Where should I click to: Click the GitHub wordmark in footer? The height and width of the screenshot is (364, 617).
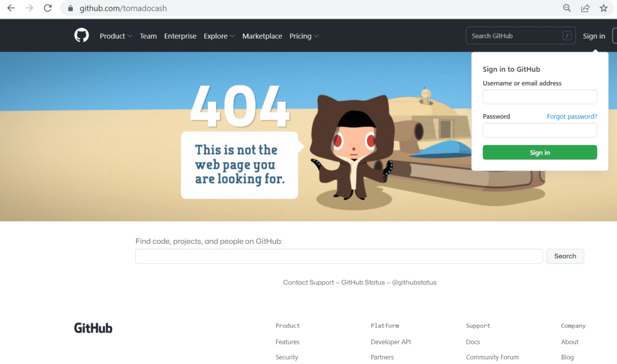point(93,328)
